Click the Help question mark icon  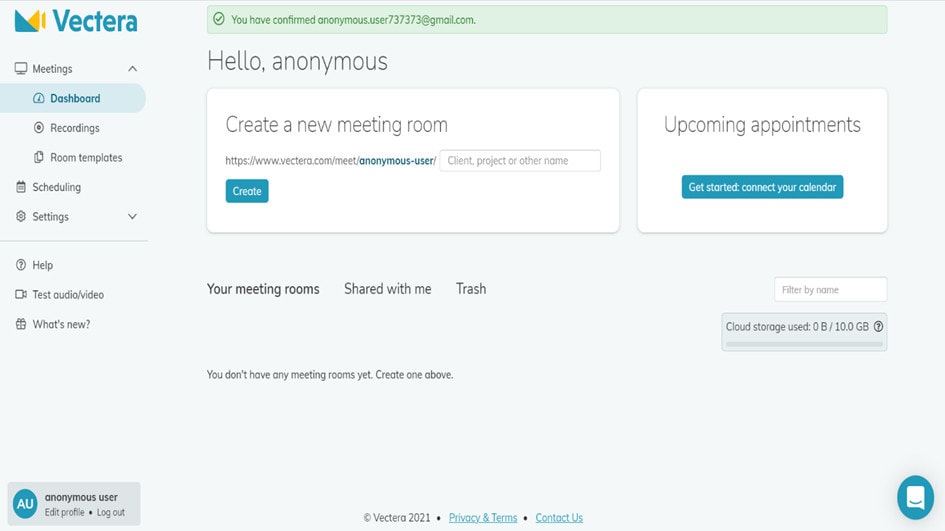pos(21,265)
